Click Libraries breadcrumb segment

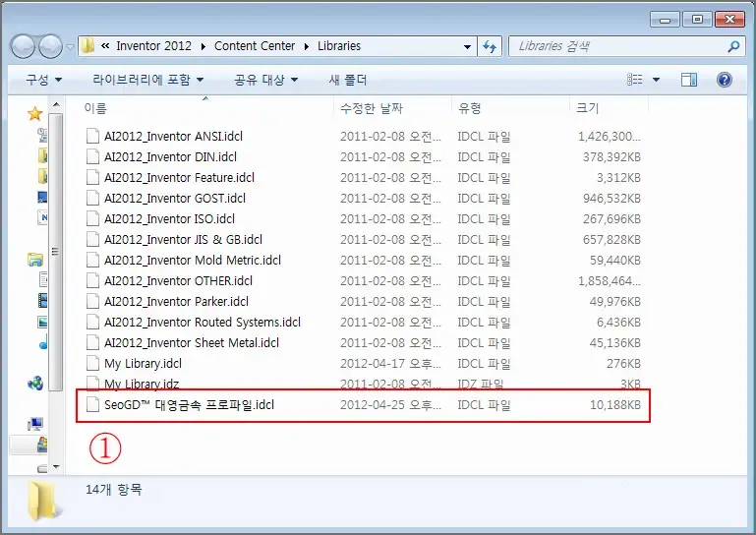[x=339, y=46]
